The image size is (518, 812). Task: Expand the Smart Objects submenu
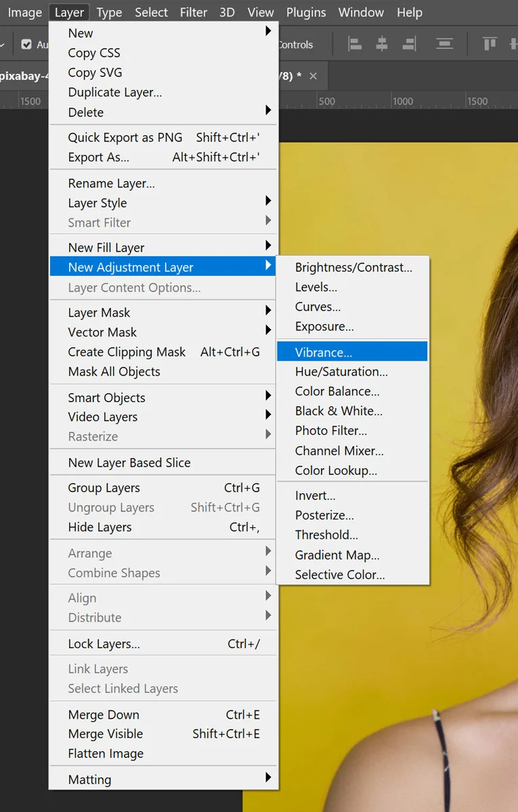163,398
